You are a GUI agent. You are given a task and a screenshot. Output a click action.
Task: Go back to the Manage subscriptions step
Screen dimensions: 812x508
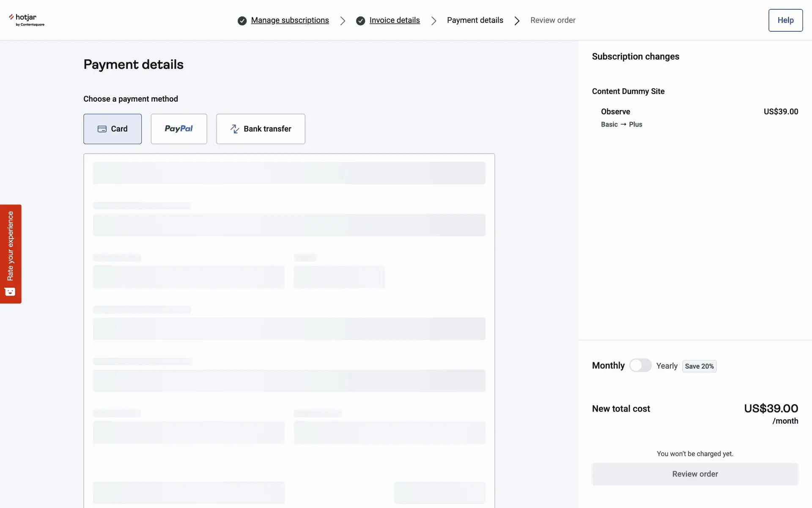[290, 20]
